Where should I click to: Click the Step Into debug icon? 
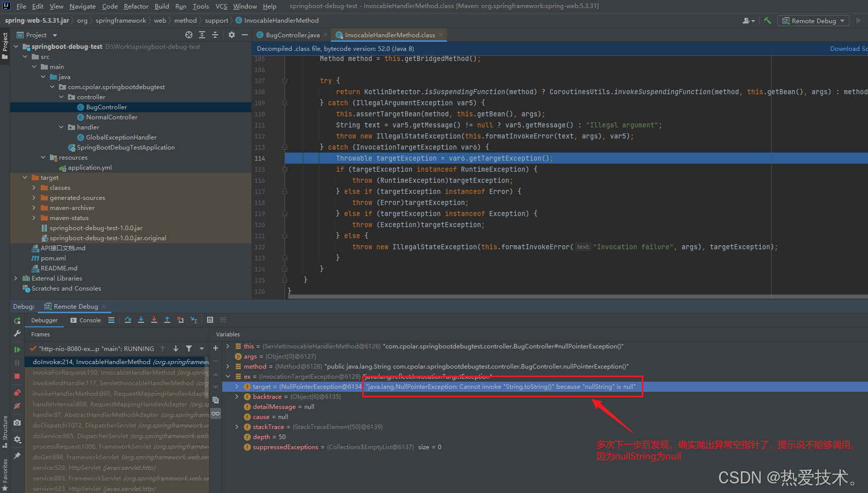pos(141,320)
